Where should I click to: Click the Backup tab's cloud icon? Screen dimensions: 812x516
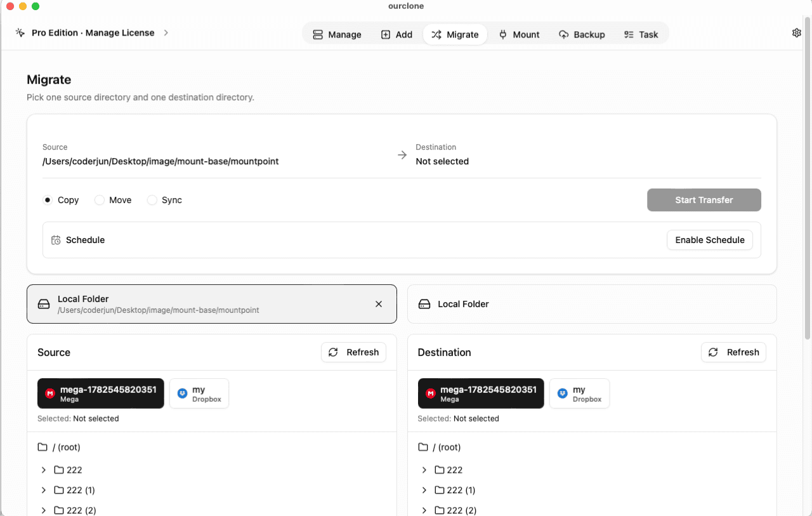tap(563, 35)
